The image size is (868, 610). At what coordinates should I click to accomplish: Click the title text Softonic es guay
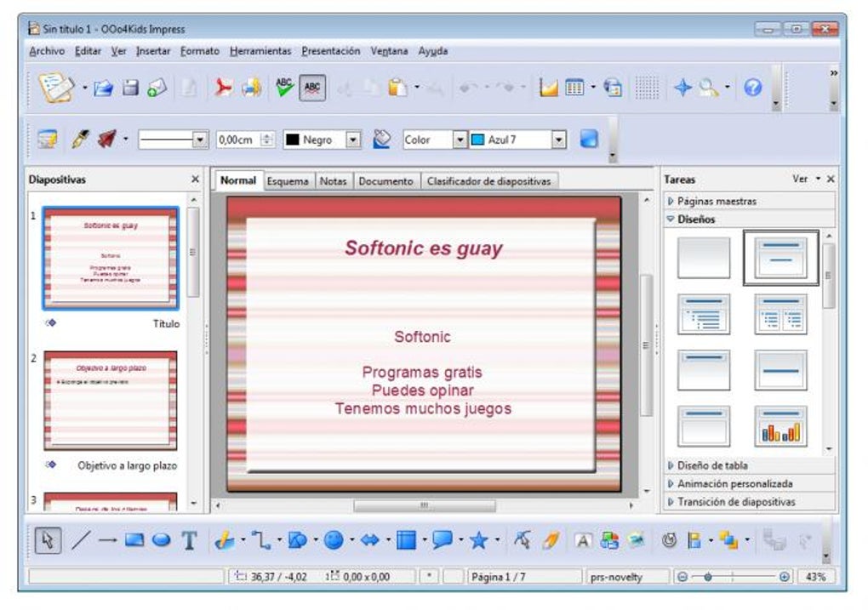[424, 248]
